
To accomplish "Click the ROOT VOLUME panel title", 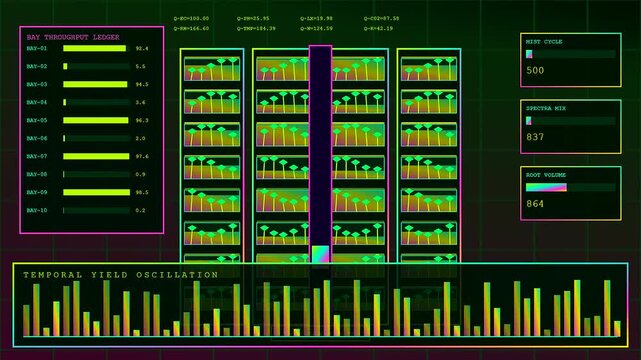I will click(x=546, y=175).
